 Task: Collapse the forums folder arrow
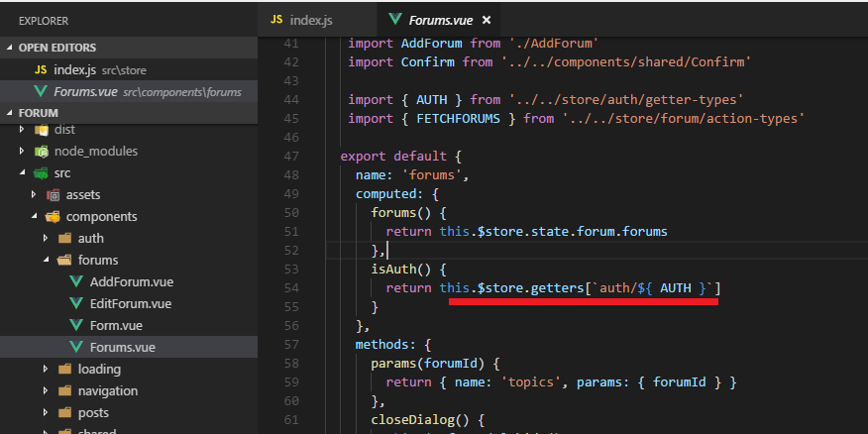click(46, 261)
